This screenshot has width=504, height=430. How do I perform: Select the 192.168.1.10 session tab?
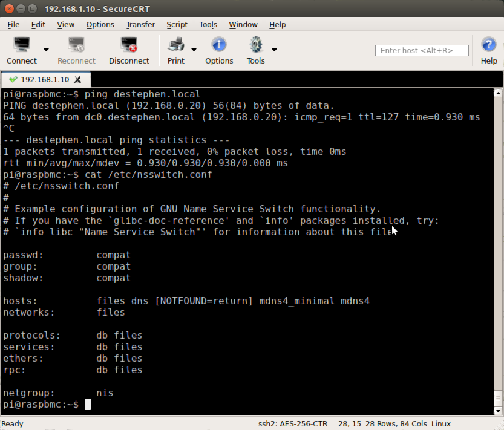pyautogui.click(x=45, y=80)
